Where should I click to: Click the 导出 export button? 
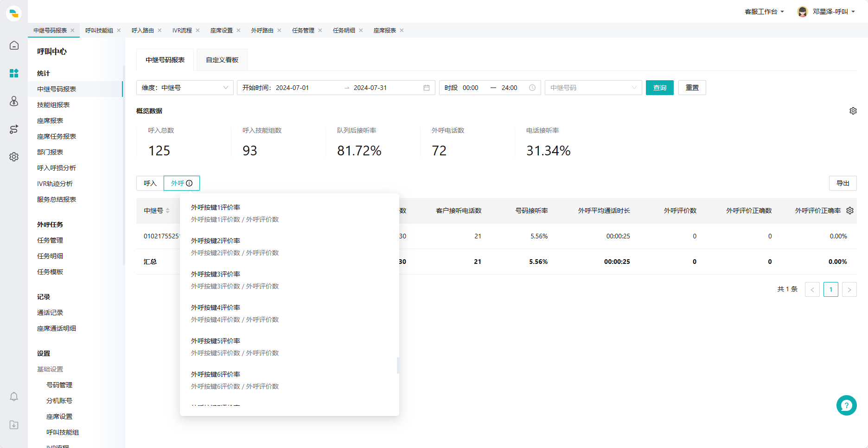click(843, 183)
